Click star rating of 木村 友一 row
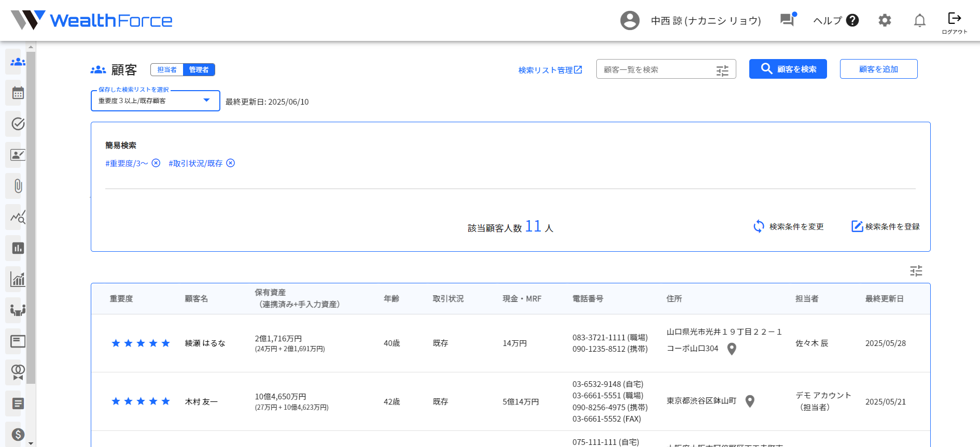Image resolution: width=980 pixels, height=447 pixels. pos(141,401)
